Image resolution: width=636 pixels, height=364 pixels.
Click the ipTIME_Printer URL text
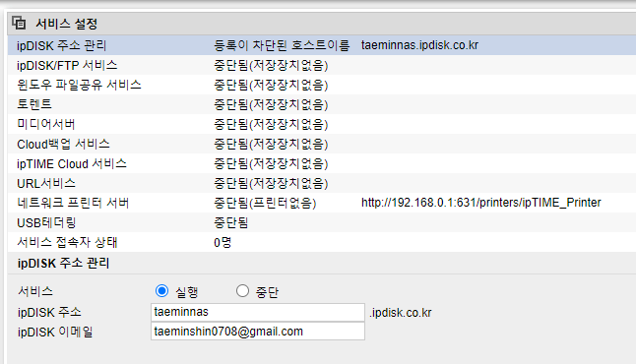coord(481,203)
